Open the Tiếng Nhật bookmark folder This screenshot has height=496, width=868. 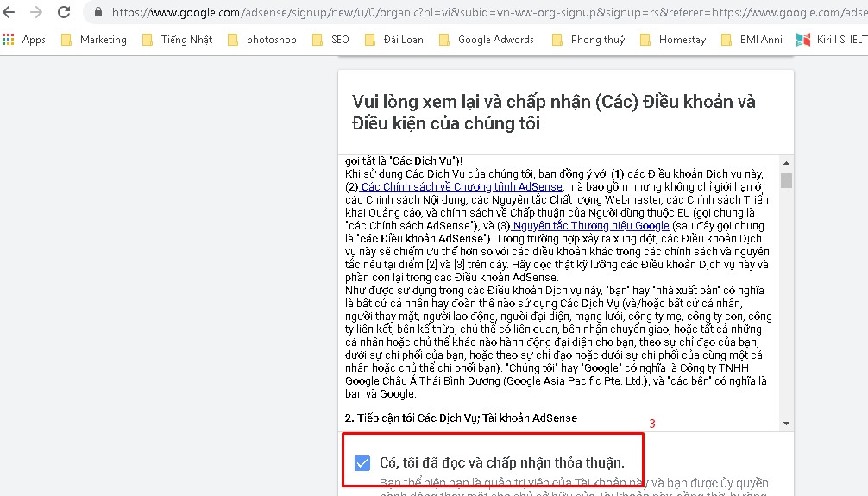click(x=177, y=40)
